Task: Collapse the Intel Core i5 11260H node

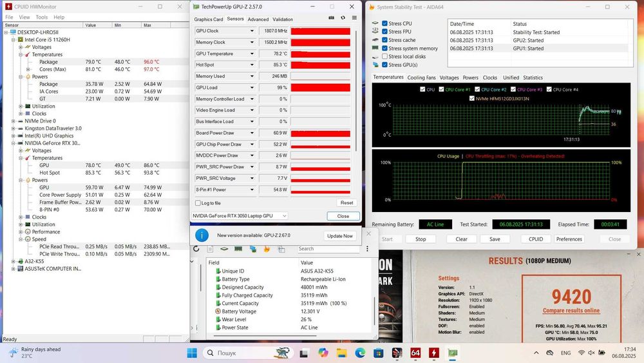Action: click(13, 40)
